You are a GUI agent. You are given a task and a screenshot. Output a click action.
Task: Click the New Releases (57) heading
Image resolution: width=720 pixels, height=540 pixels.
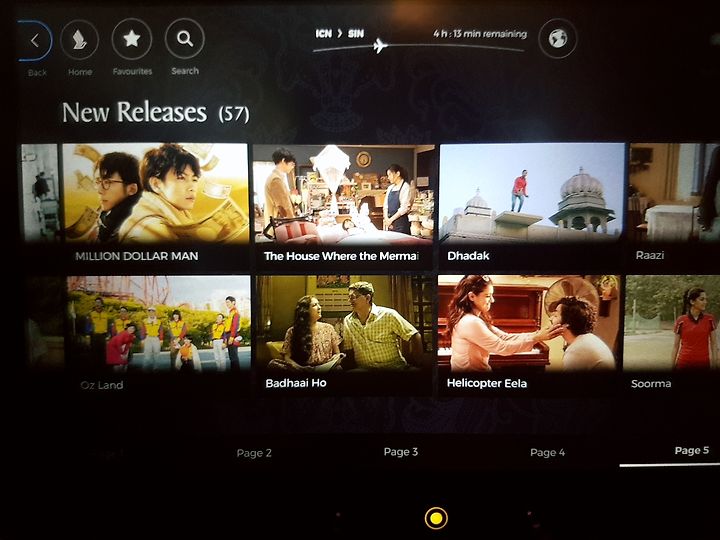click(156, 112)
